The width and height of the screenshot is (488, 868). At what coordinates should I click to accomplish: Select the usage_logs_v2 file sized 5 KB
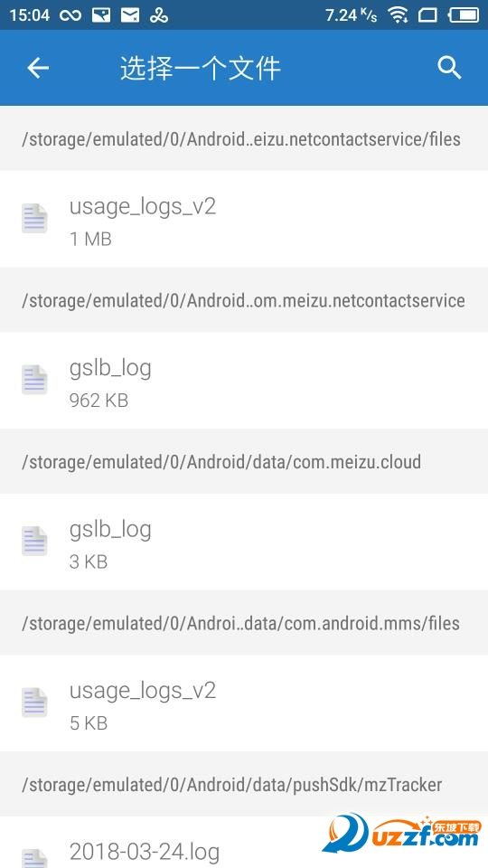pos(244,703)
